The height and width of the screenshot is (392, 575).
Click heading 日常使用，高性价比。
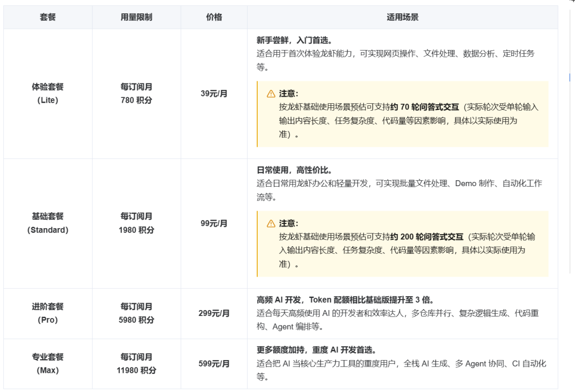click(294, 170)
